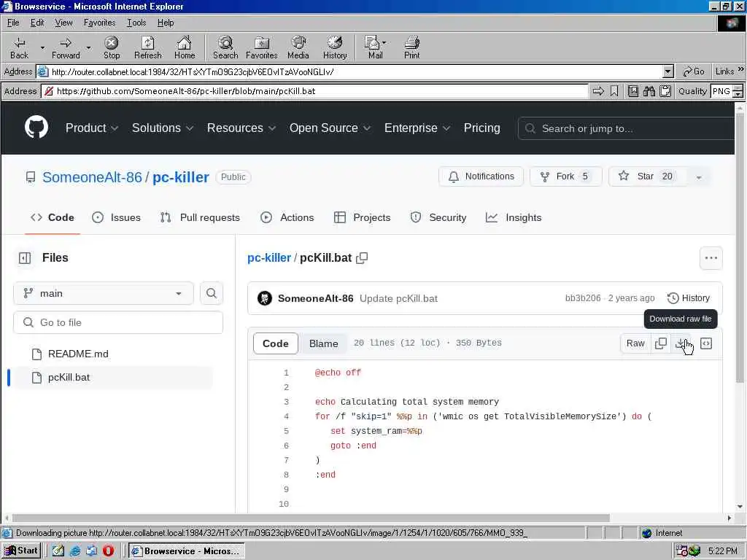Click the Print toolbar button
747x560 pixels.
coord(411,48)
